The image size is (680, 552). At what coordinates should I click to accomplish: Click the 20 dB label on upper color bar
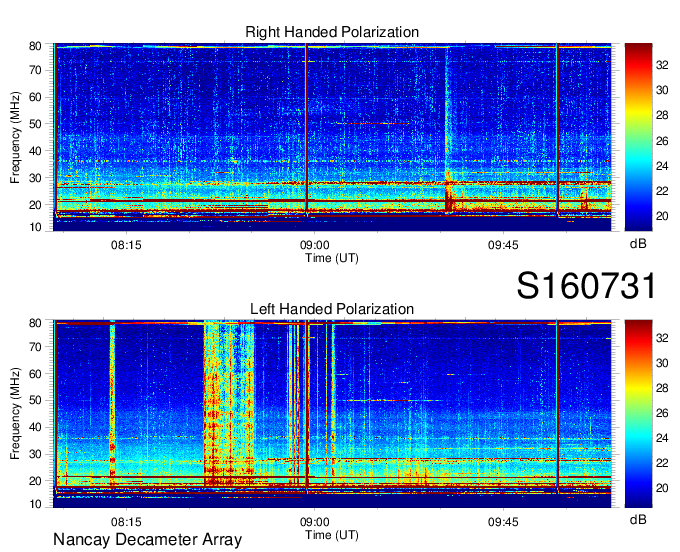(x=662, y=216)
